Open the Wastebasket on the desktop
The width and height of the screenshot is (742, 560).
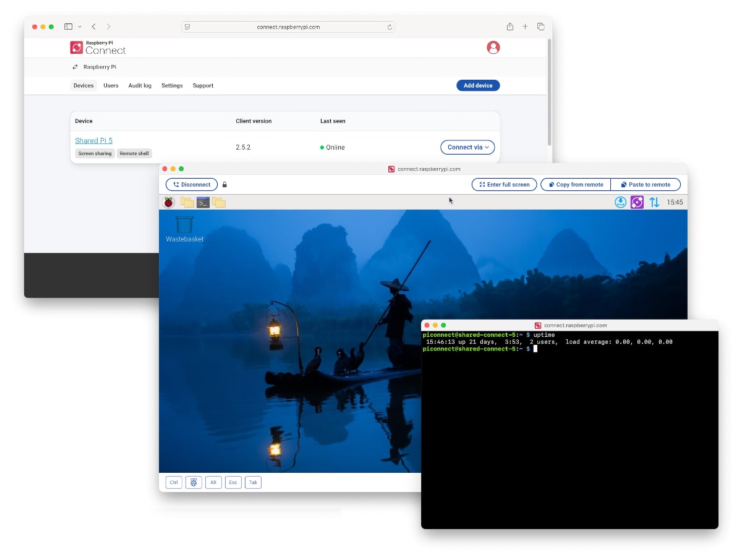point(184,226)
